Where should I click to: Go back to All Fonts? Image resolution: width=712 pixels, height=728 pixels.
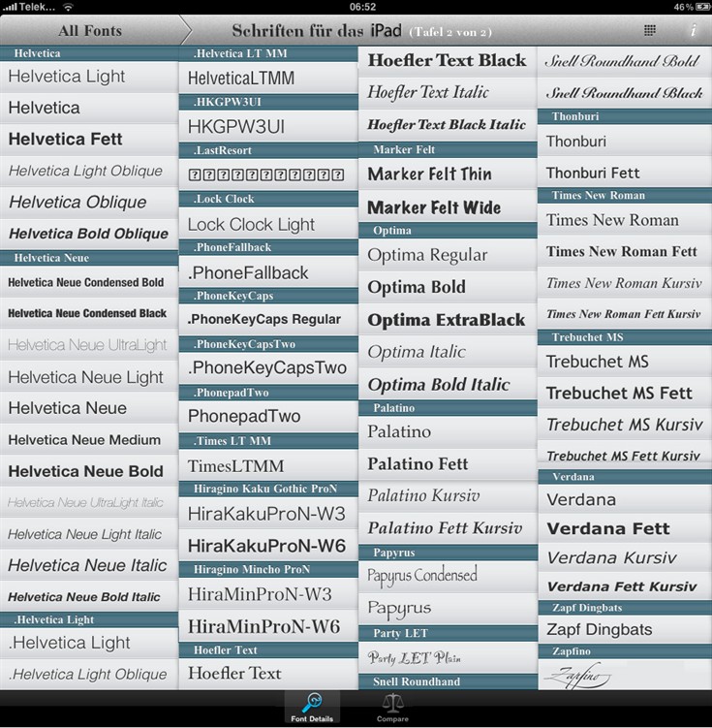[90, 31]
